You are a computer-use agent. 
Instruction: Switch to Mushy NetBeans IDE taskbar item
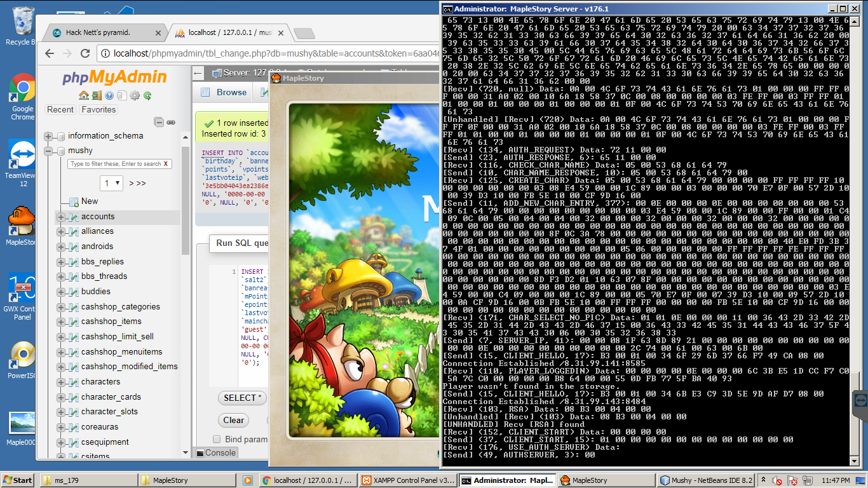click(x=705, y=480)
